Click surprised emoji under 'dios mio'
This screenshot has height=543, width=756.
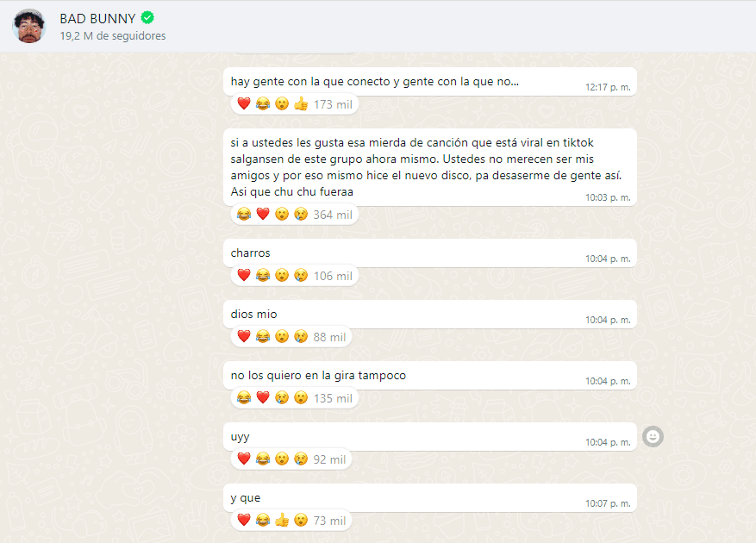click(282, 337)
